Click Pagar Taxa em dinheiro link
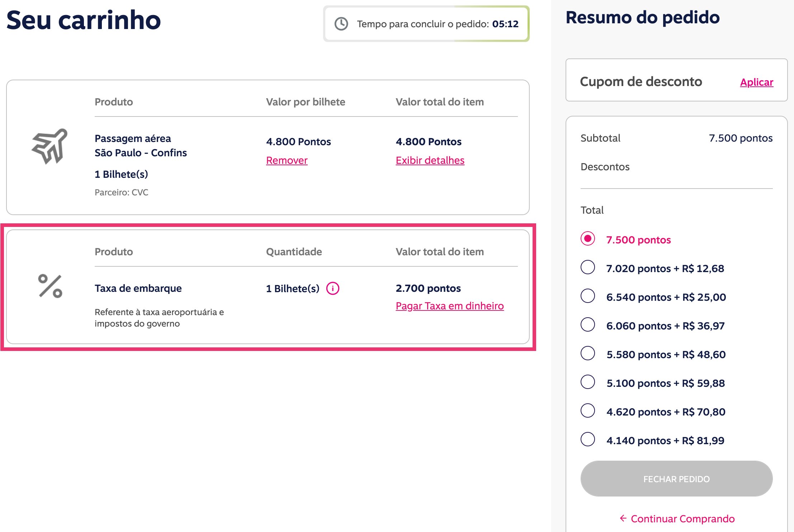 tap(450, 306)
